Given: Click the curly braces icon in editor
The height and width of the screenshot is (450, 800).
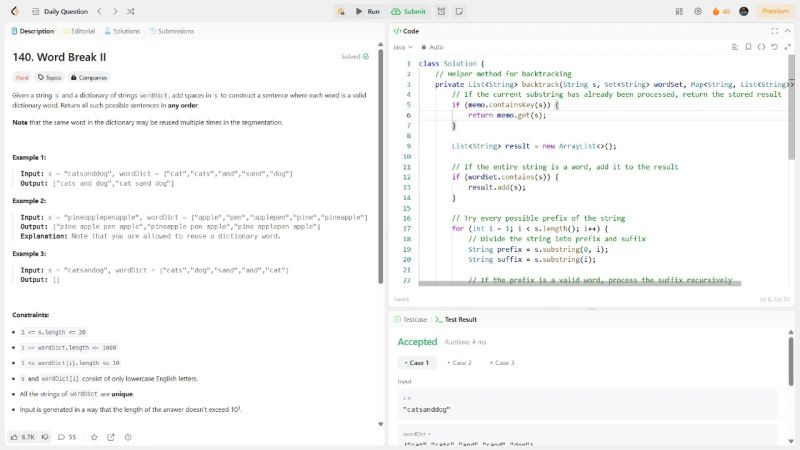Looking at the screenshot, I should pos(761,47).
